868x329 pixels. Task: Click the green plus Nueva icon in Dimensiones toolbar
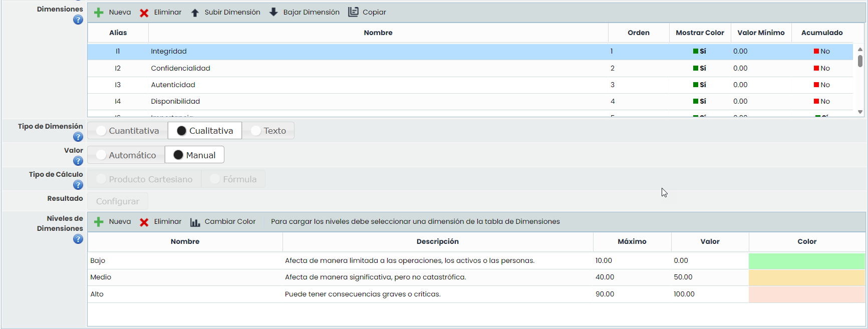pos(99,13)
